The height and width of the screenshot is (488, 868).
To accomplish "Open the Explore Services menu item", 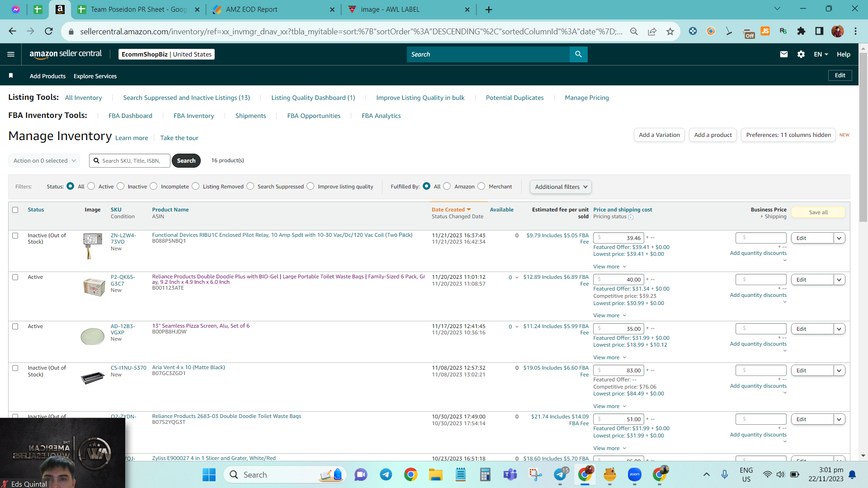I will click(x=95, y=76).
